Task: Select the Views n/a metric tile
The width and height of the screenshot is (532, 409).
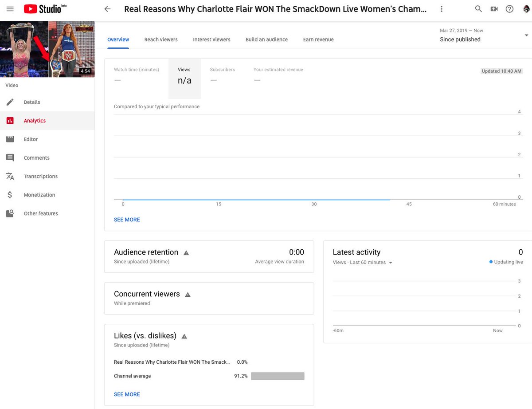Action: tap(184, 79)
